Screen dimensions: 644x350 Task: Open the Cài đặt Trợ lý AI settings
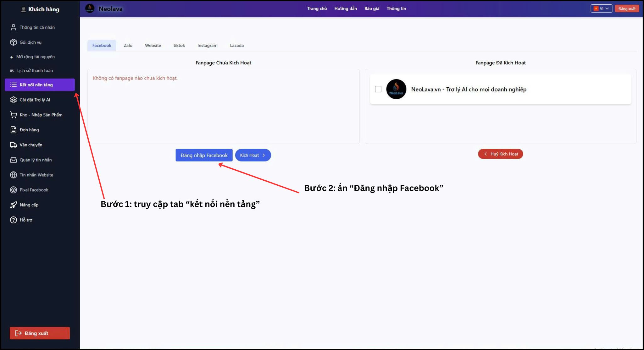[x=14, y=100]
